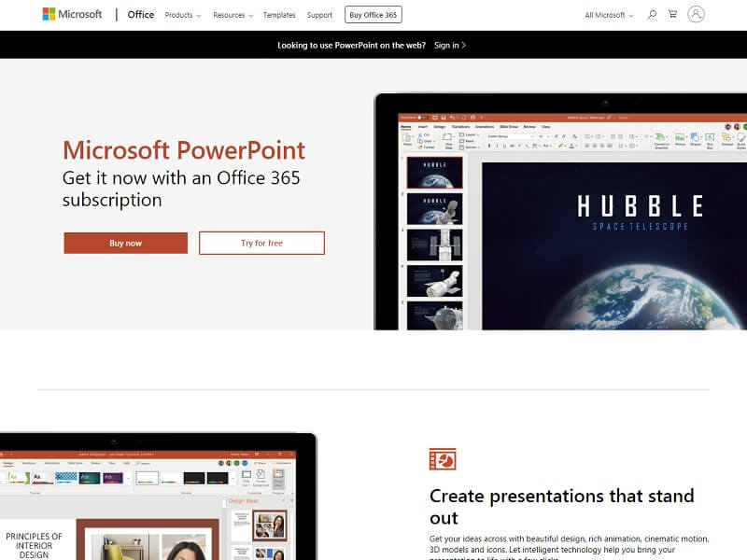This screenshot has height=560, width=747.
Task: Click the Picture icon in the Hubble ribbon
Action: pos(680,139)
